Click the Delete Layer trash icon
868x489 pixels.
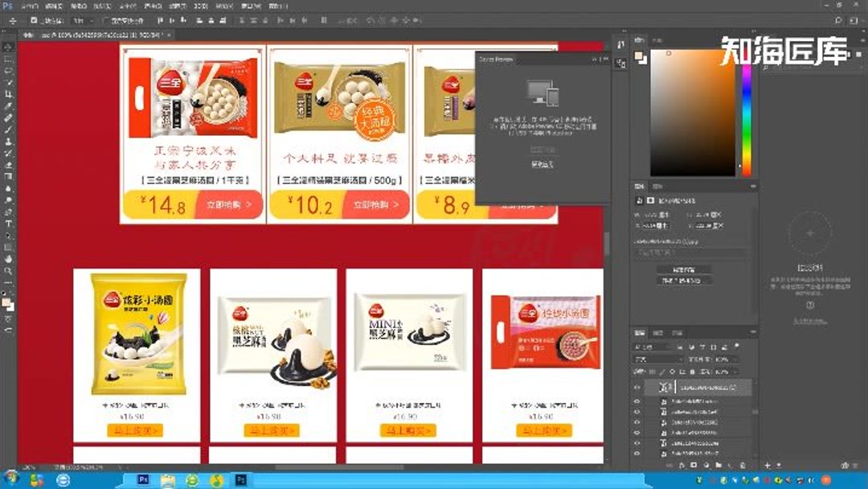743,464
